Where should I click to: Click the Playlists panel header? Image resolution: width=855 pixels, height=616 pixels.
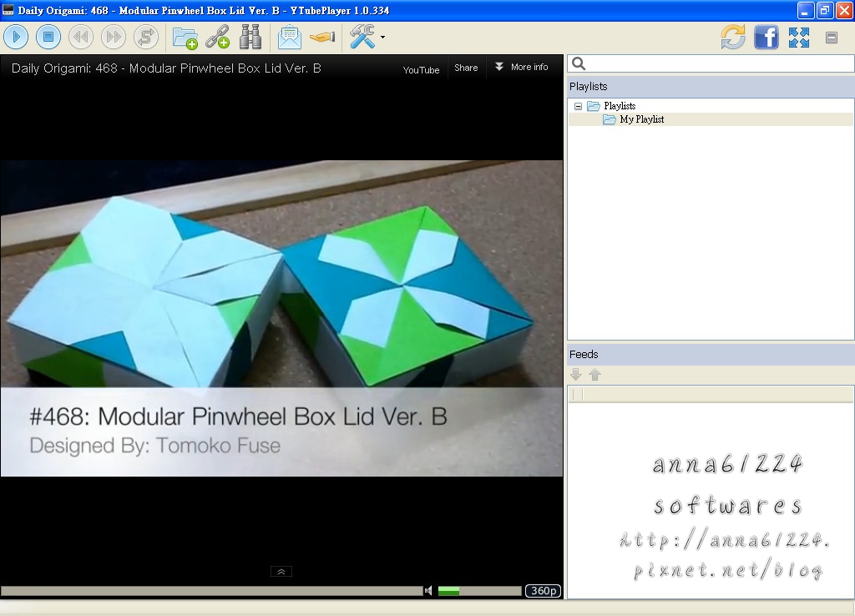711,87
